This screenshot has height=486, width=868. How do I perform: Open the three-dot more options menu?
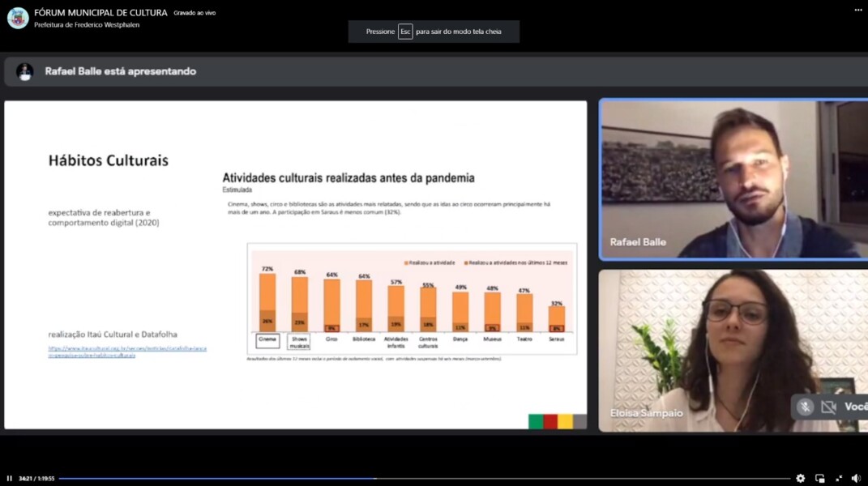coord(858,10)
